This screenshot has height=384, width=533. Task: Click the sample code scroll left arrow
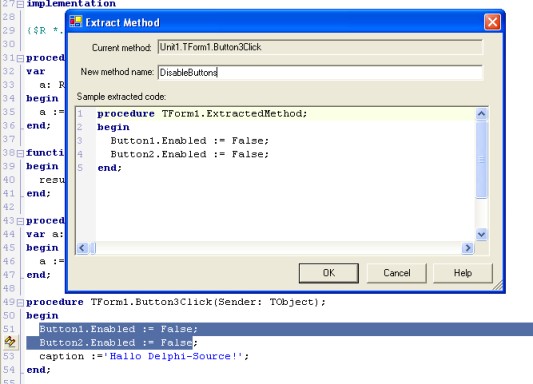click(x=82, y=248)
